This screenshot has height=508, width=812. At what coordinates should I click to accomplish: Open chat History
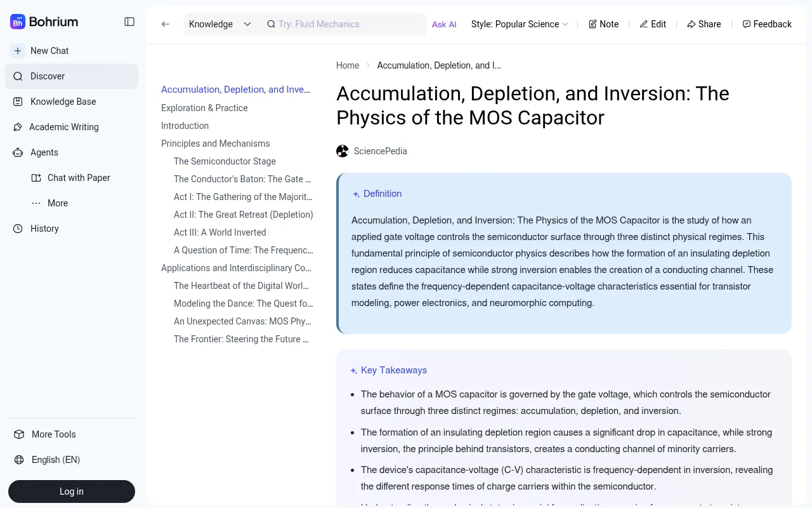click(x=72, y=229)
